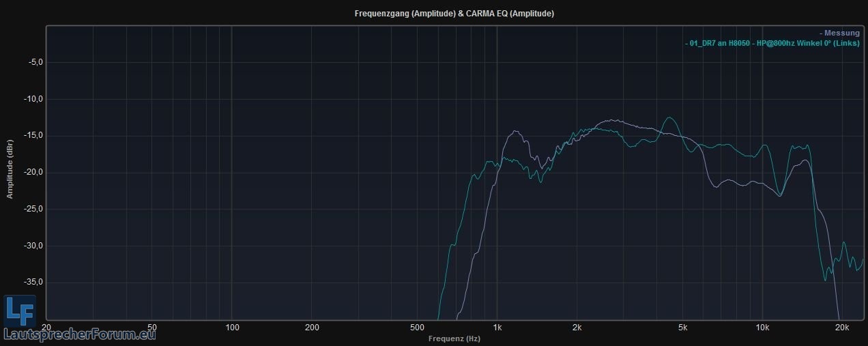
Task: Click the -20,0 amplitude tick label
Action: pos(33,172)
